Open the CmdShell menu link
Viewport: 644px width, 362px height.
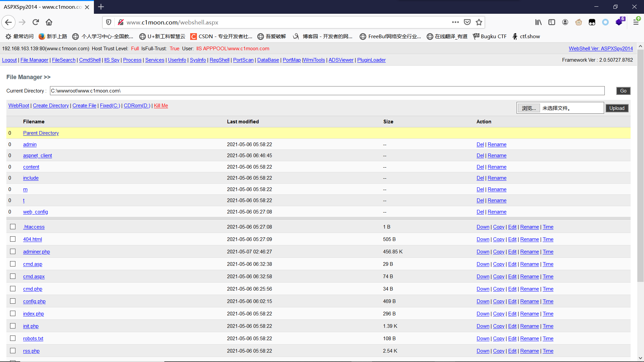pyautogui.click(x=90, y=60)
